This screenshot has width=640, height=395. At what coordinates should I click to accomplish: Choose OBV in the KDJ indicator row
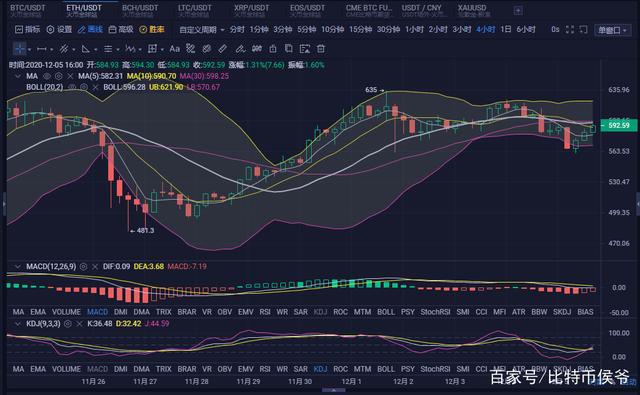click(x=224, y=369)
